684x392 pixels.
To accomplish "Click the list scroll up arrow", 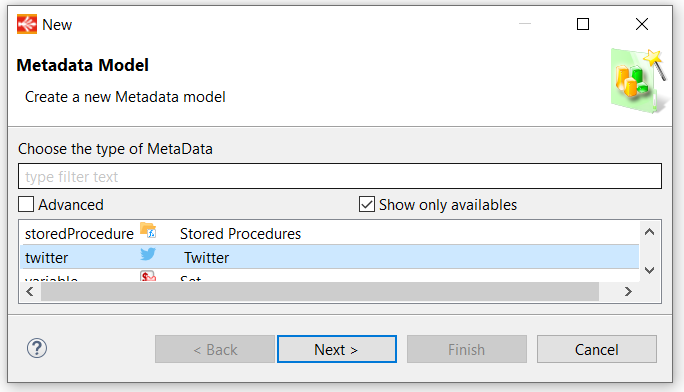I will (x=650, y=232).
